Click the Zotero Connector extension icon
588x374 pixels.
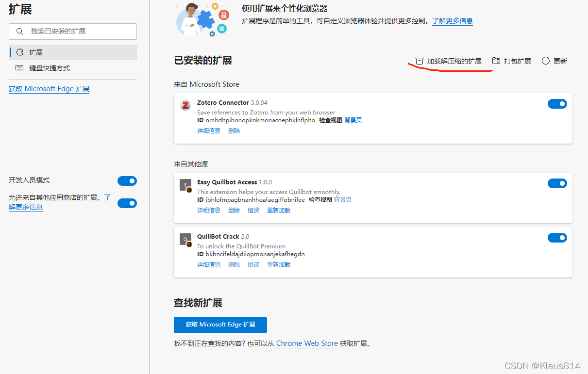pos(185,105)
